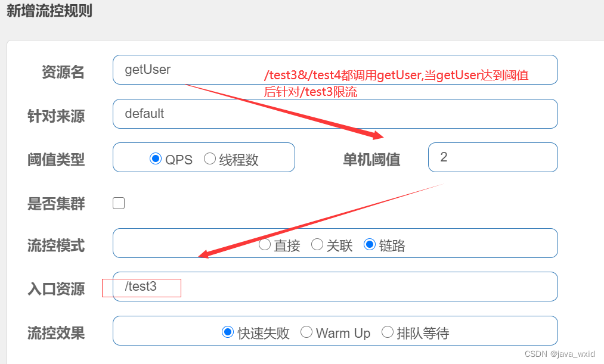The height and width of the screenshot is (364, 604).
Task: Select the QPS threshold type radio
Action: [155, 158]
